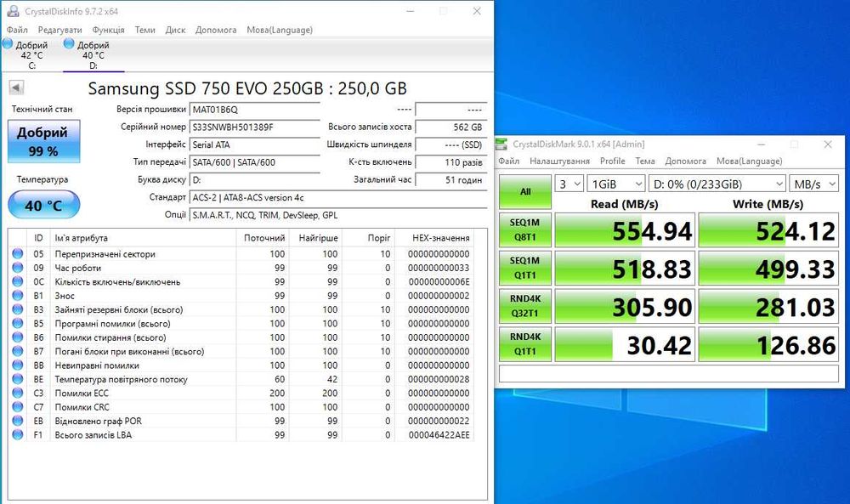Click status orb for attribute BE row
Screen dimensions: 850x504
(17, 379)
